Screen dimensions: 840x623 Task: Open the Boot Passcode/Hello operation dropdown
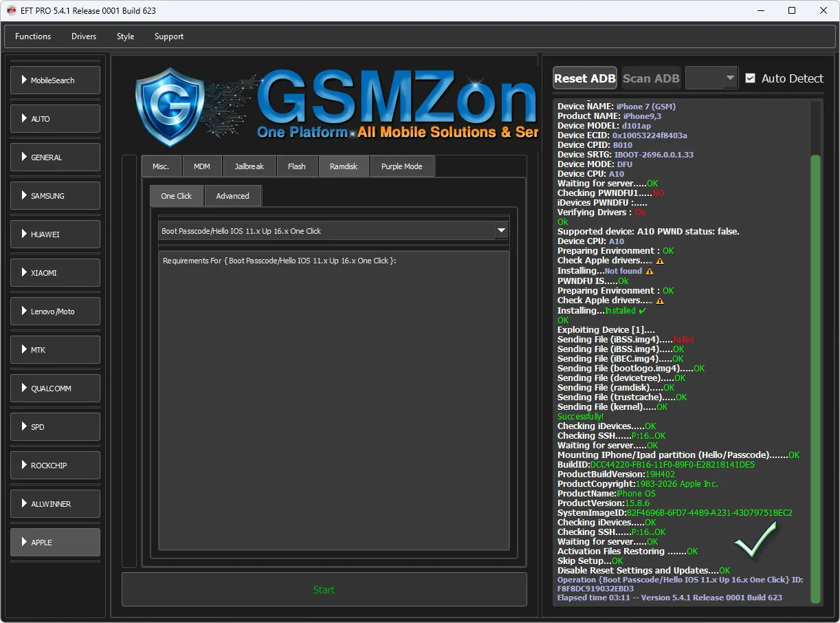[501, 231]
